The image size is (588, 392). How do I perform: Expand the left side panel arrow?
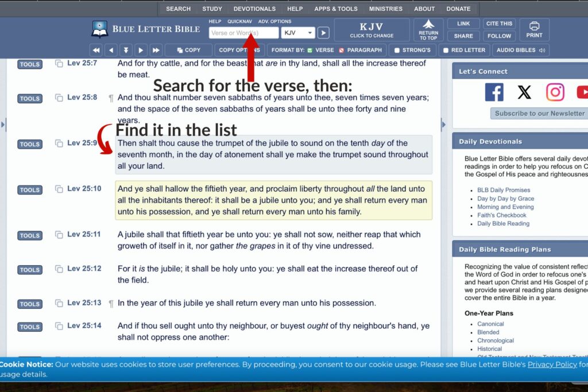3,125
